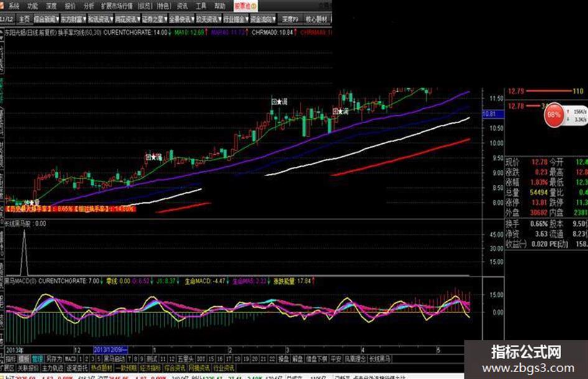Click the 核心题材 button
This screenshot has height=379, width=588.
click(x=316, y=19)
